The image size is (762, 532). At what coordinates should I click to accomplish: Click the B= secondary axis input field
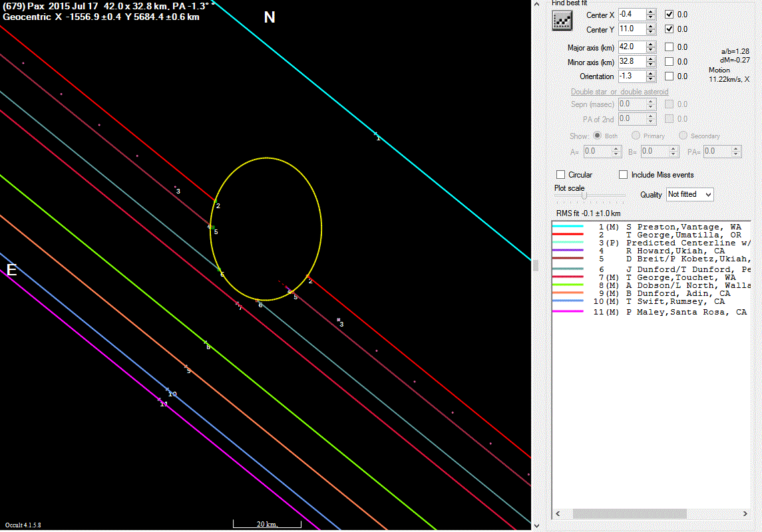coord(654,152)
